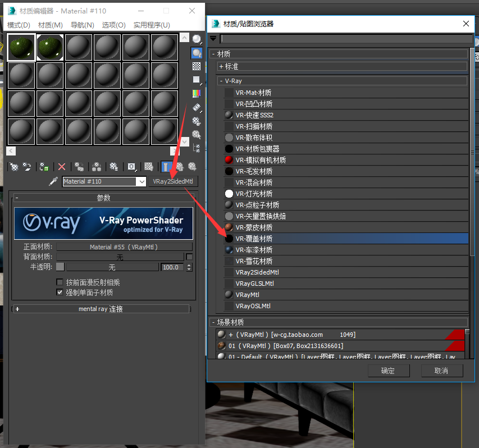Image resolution: width=479 pixels, height=448 pixels.
Task: Select VR-混合材质 in the list
Action: (346, 182)
